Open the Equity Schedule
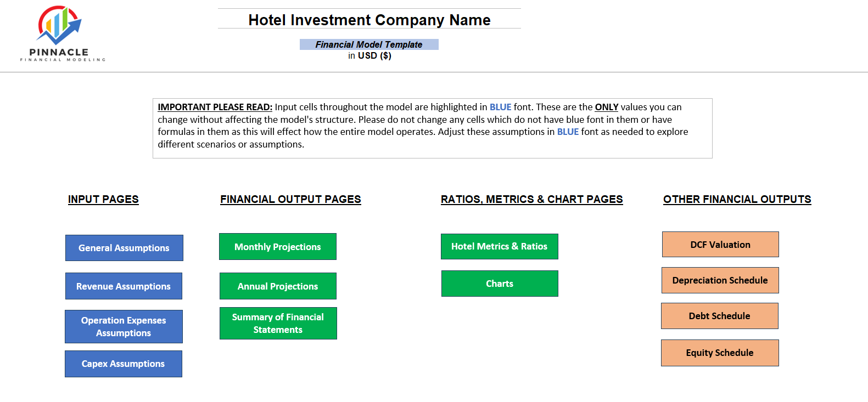The width and height of the screenshot is (868, 402). click(720, 353)
